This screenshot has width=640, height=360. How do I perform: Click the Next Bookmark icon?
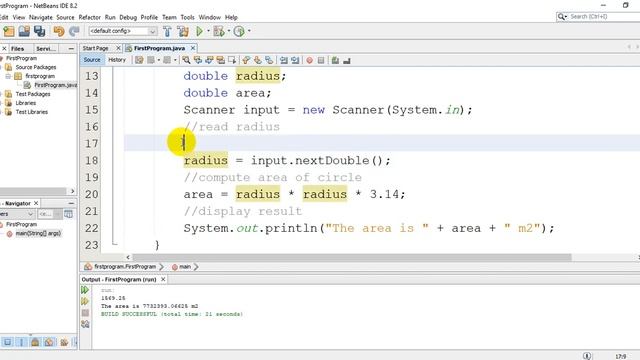click(258, 60)
